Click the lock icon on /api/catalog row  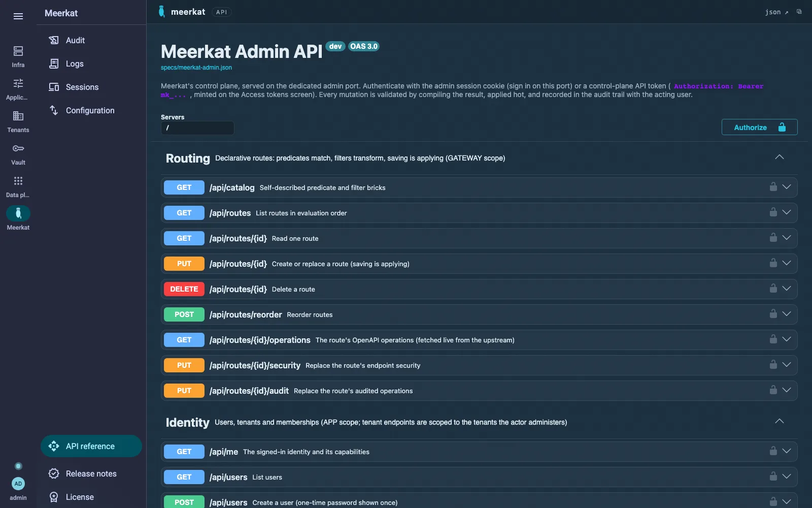point(773,186)
